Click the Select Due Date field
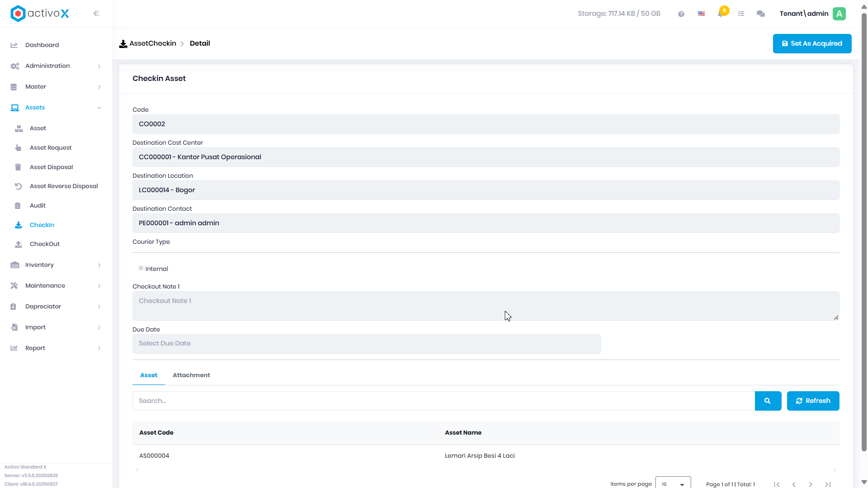The image size is (868, 488). tap(366, 344)
